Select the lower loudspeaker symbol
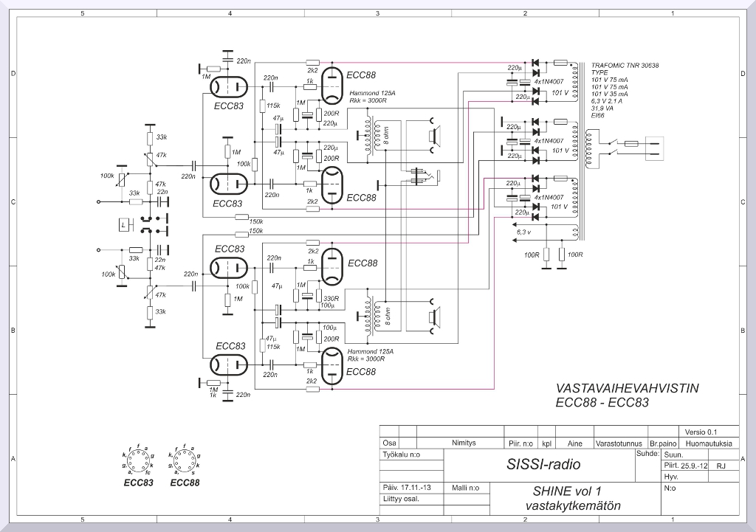 (x=433, y=316)
